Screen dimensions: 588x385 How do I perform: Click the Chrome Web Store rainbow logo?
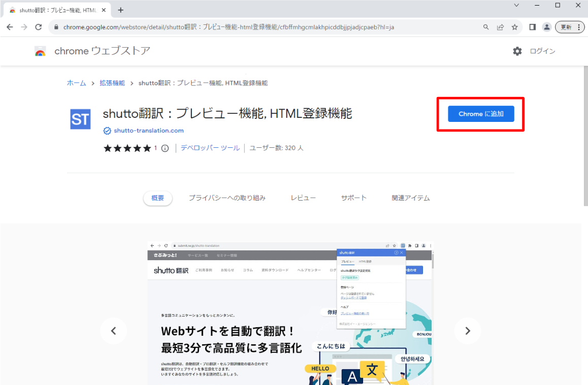40,51
